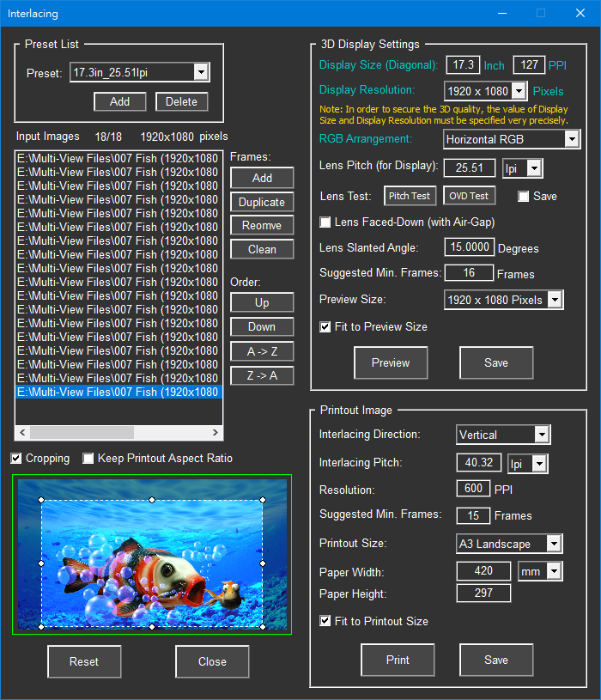The height and width of the screenshot is (700, 601).
Task: Click Add button in Preset List
Action: pyautogui.click(x=119, y=102)
